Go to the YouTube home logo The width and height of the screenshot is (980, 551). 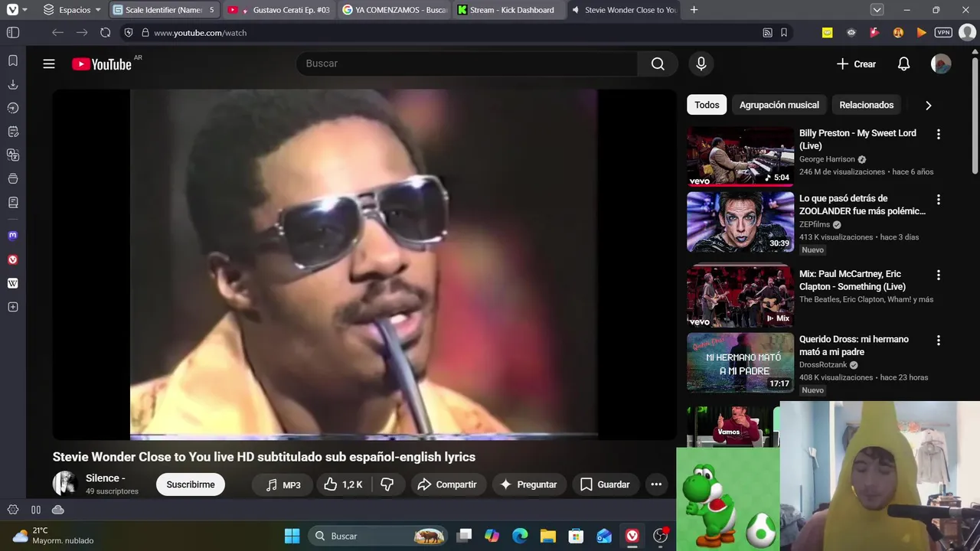pos(102,64)
